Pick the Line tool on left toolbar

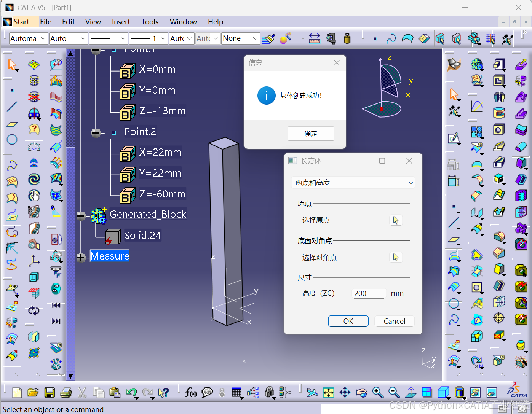point(12,107)
